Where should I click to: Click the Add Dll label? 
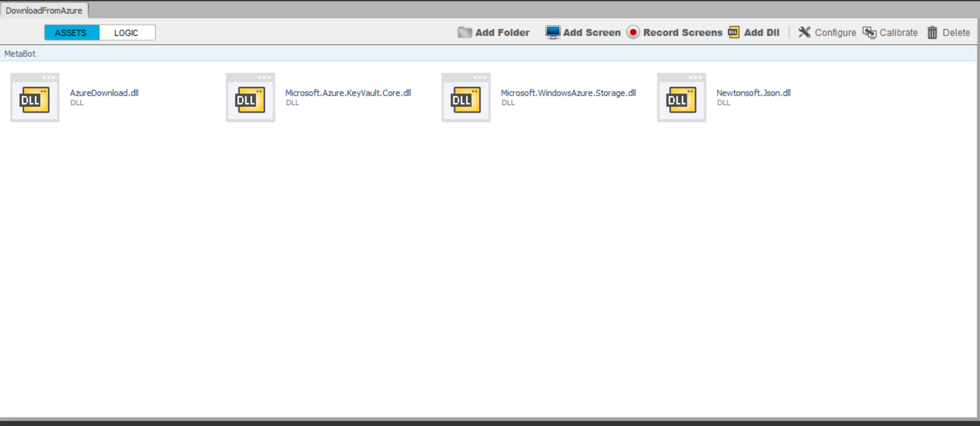(762, 32)
